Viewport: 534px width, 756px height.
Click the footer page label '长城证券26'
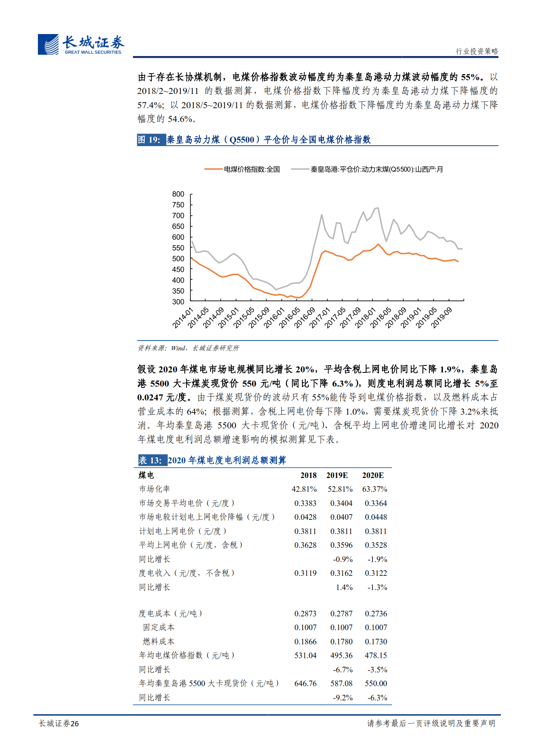(59, 723)
